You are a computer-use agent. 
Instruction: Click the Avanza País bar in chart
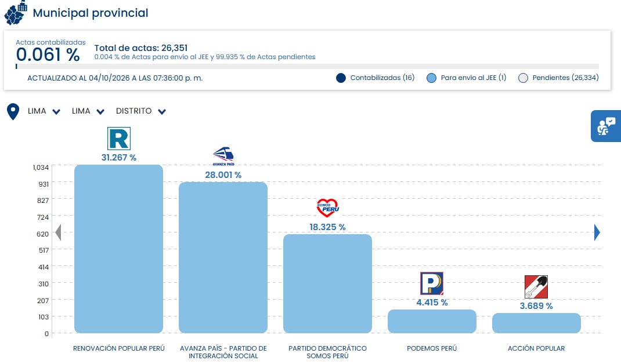point(223,257)
